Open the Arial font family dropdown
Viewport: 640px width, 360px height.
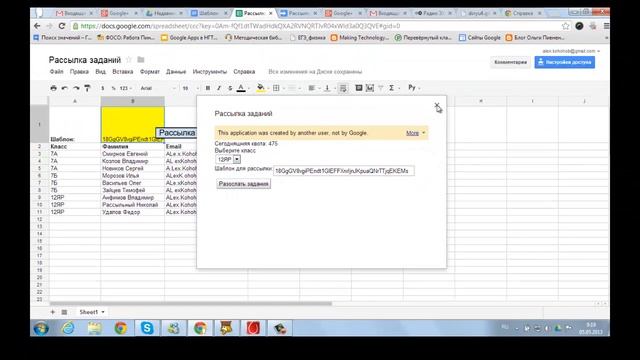click(x=158, y=88)
